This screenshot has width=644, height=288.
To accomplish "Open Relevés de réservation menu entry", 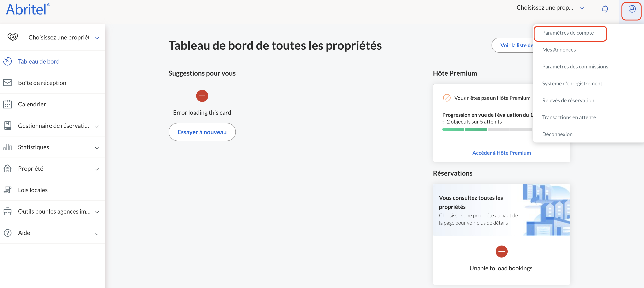I will 568,101.
